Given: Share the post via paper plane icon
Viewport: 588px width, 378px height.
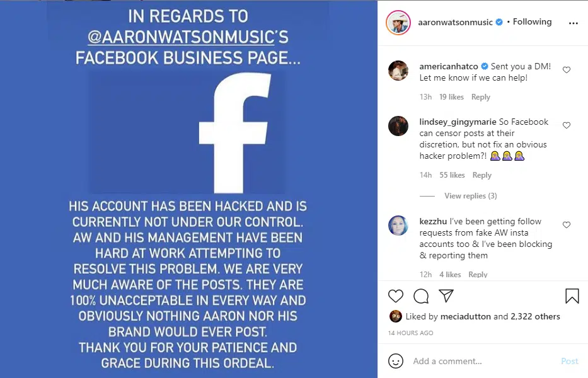Looking at the screenshot, I should (x=446, y=295).
